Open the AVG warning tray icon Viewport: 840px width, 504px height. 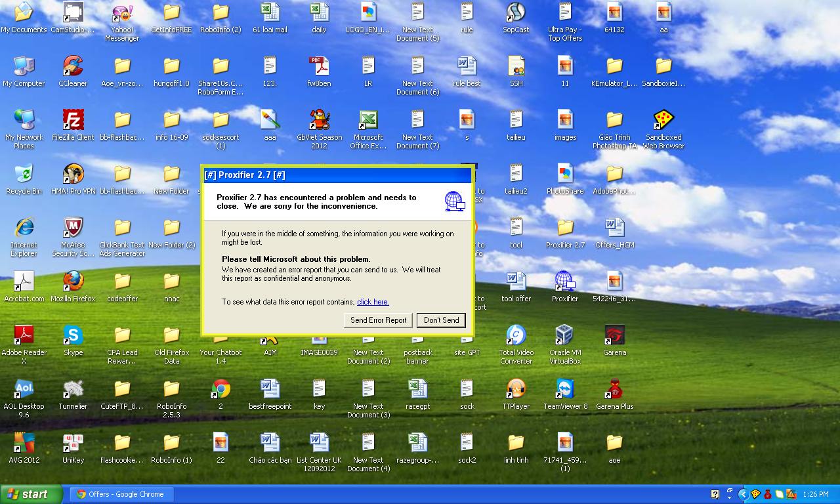click(x=791, y=494)
